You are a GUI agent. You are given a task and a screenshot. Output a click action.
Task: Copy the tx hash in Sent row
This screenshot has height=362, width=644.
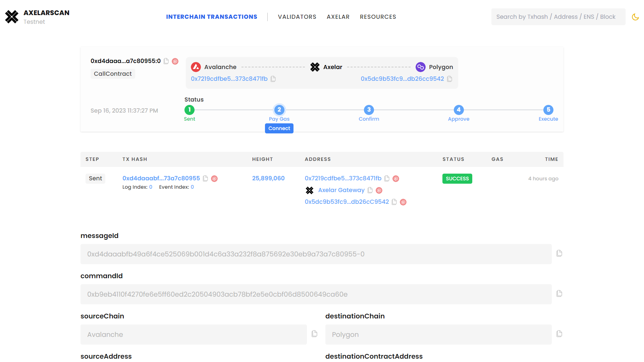pyautogui.click(x=205, y=179)
